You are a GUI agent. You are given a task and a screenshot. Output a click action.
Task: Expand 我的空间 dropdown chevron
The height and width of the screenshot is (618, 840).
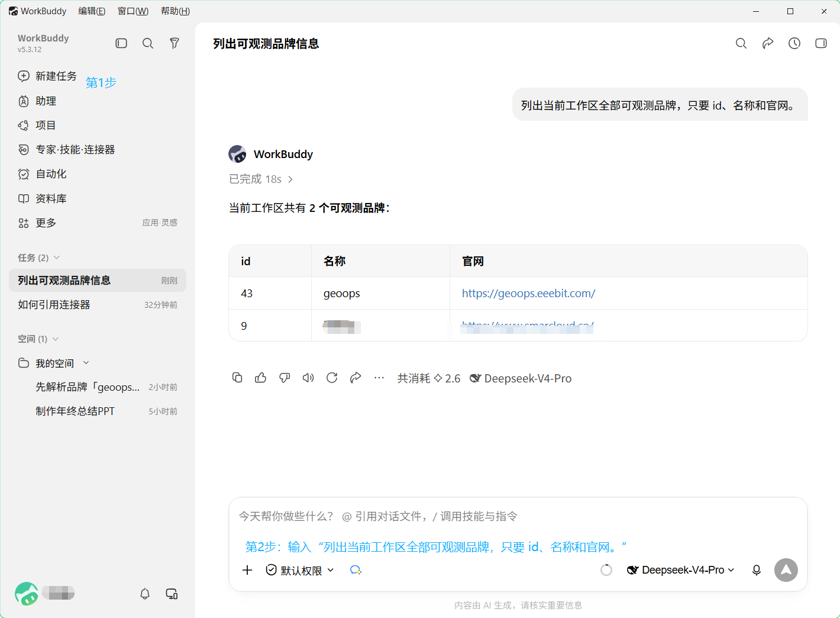(x=86, y=363)
